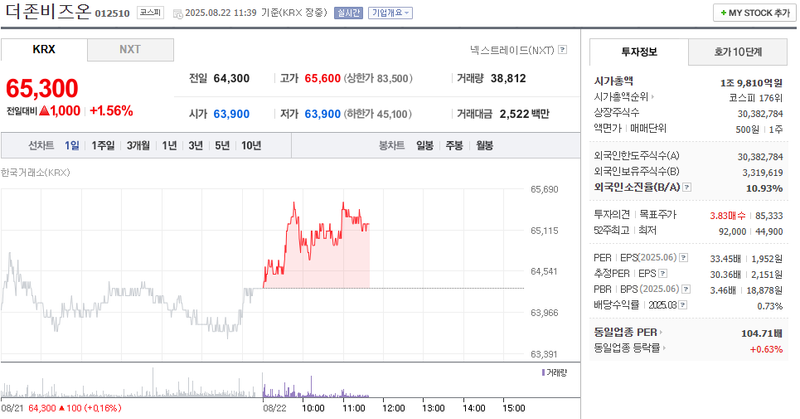The image size is (800, 419).
Task: Click the market cap 1조 9,810억원
Action: 752,83
